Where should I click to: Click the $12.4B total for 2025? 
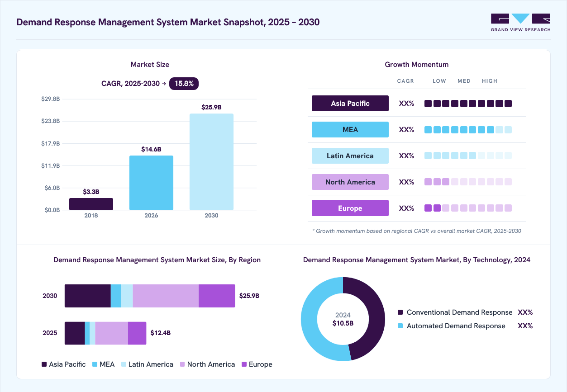[161, 333]
